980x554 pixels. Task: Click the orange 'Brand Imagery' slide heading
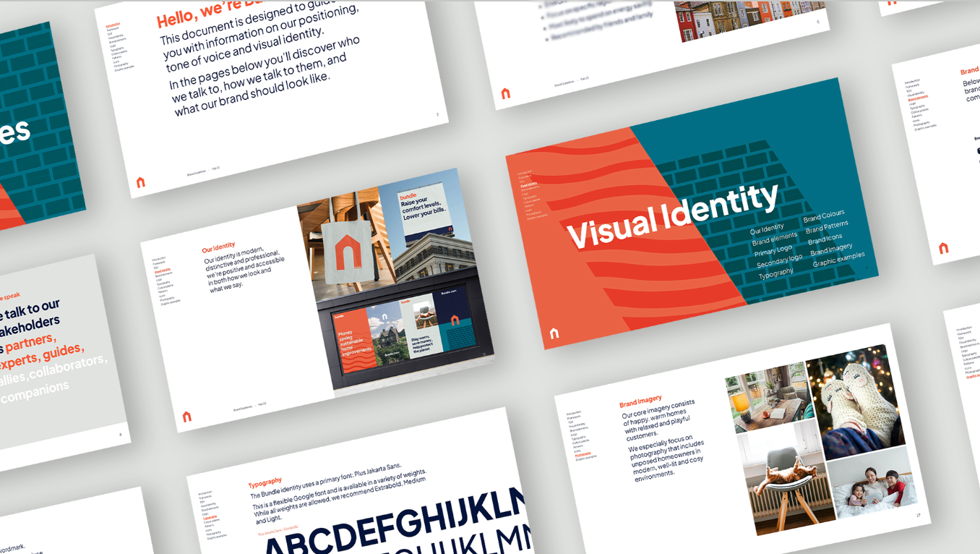[x=640, y=401]
